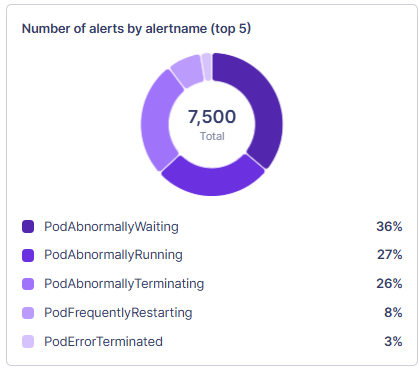This screenshot has height=370, width=419.
Task: Click the PodAbnormallyWaiting dark purple legend swatch
Action: [28, 227]
